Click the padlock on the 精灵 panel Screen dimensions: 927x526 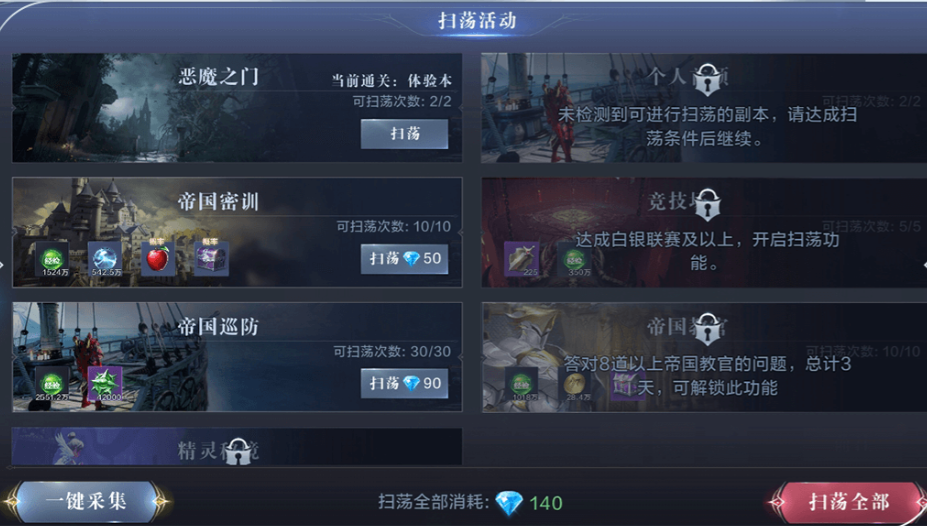point(238,452)
